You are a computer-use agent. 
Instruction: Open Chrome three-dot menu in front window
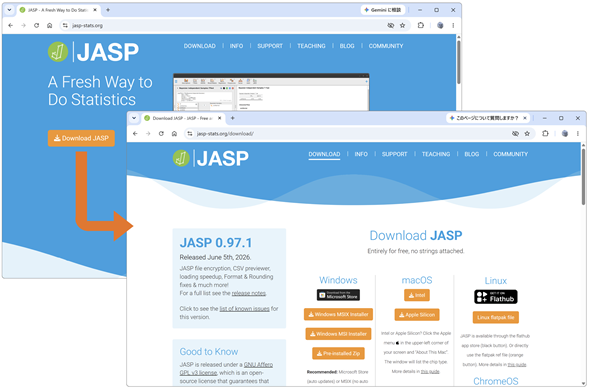click(x=578, y=134)
